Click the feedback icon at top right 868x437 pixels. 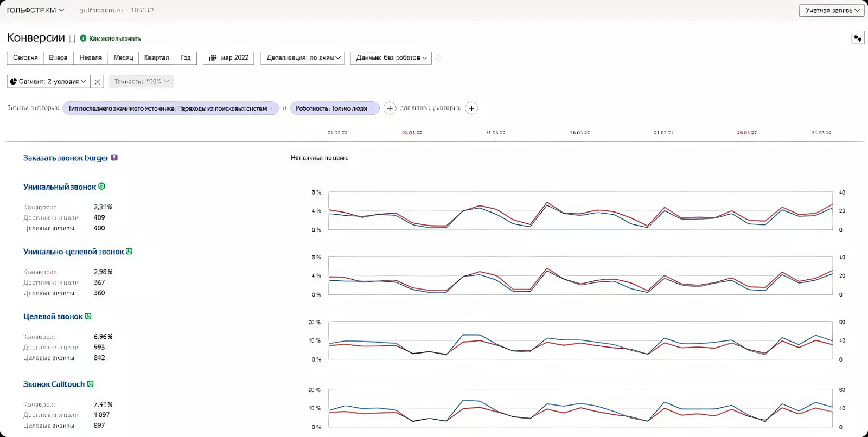pyautogui.click(x=858, y=38)
